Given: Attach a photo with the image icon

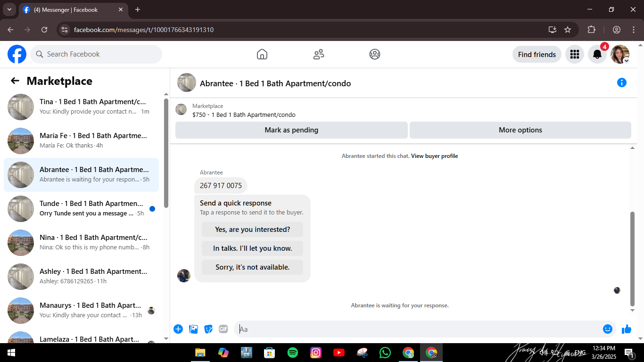Looking at the screenshot, I should click(x=193, y=329).
